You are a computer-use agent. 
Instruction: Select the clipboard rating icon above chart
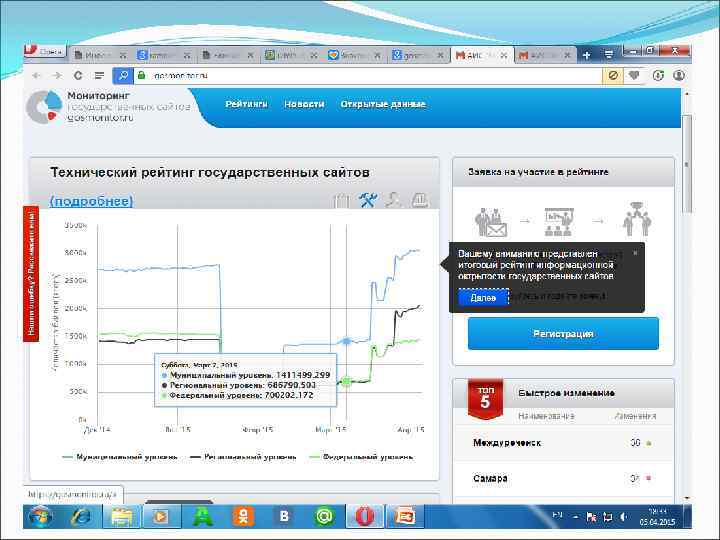coord(341,200)
